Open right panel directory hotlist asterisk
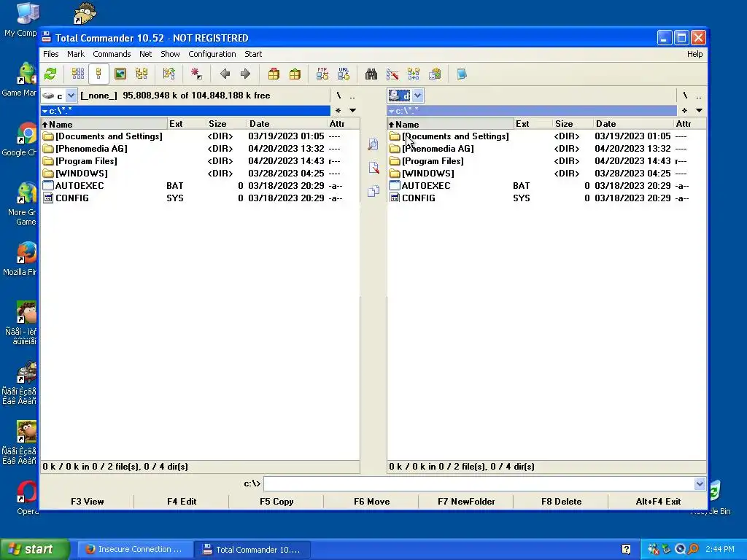The image size is (747, 560). 684,111
